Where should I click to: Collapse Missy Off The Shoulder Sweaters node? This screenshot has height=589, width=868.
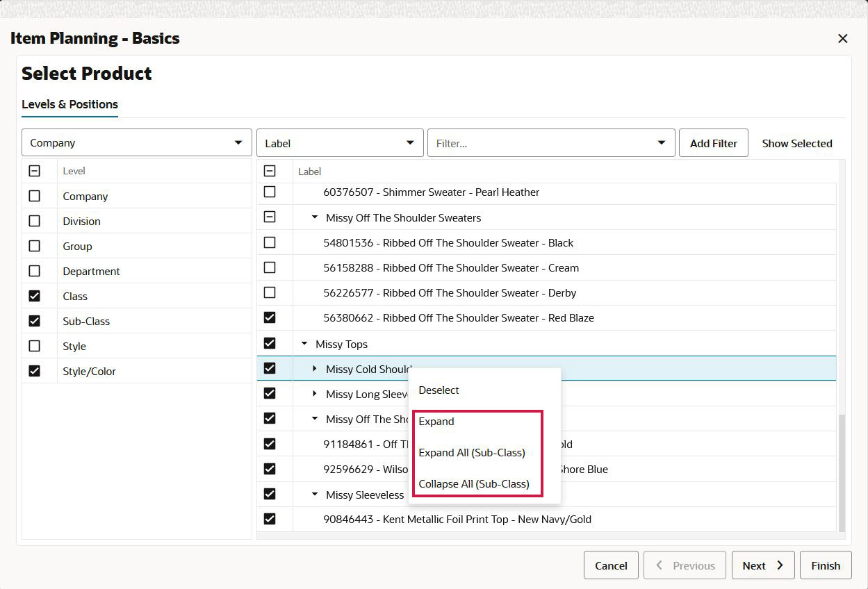coord(315,217)
